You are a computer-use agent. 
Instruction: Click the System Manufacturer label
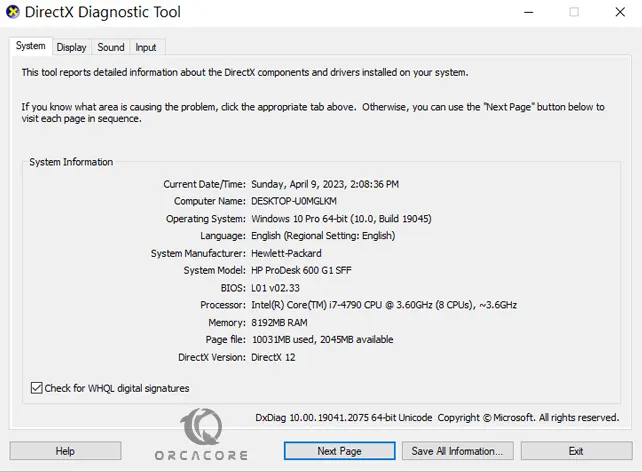198,253
